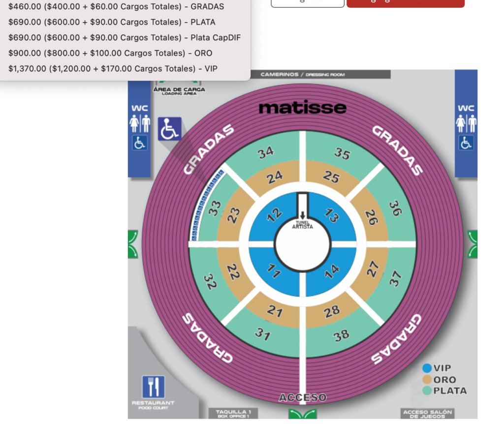The width and height of the screenshot is (504, 424).
Task: Click the restaurant fork and knife icon
Action: tap(154, 387)
